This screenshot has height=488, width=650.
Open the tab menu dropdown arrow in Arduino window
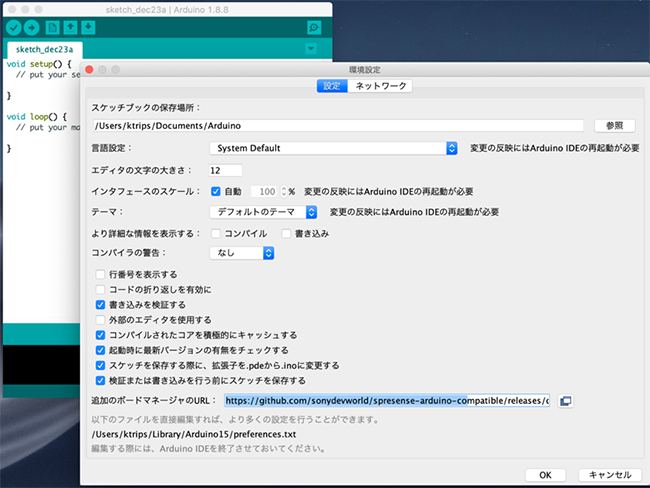tap(311, 49)
